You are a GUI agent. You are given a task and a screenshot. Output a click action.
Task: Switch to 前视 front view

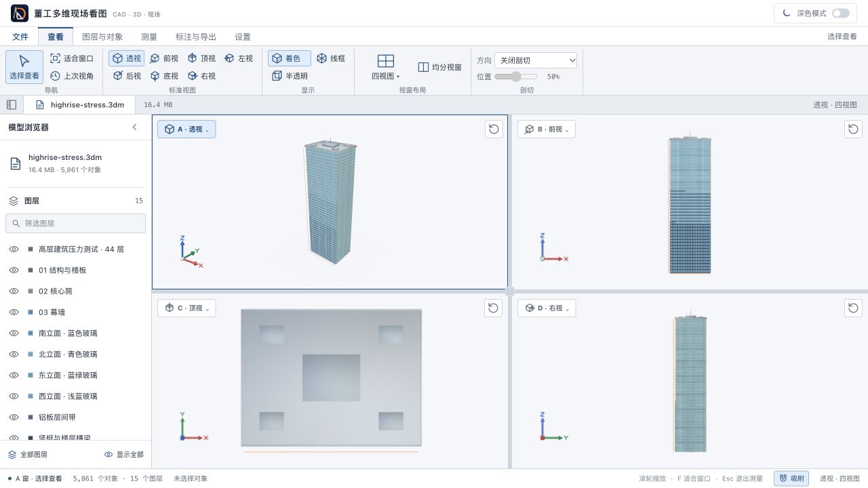tap(164, 58)
